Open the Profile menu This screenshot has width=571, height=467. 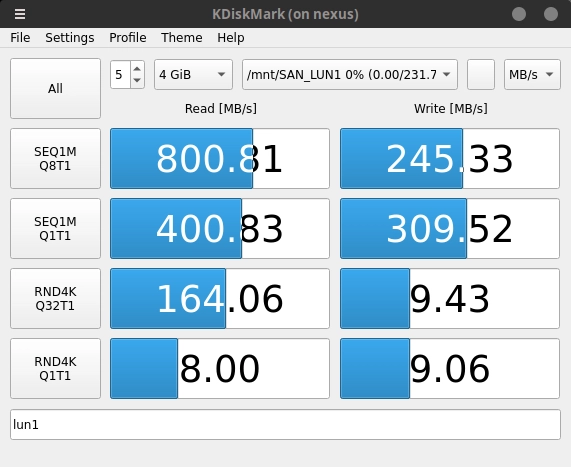click(128, 38)
